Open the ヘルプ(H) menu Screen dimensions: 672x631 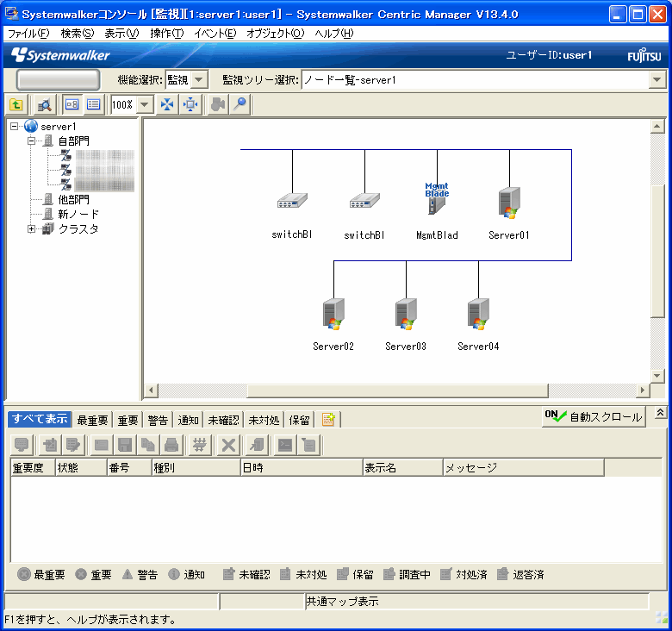click(x=334, y=34)
